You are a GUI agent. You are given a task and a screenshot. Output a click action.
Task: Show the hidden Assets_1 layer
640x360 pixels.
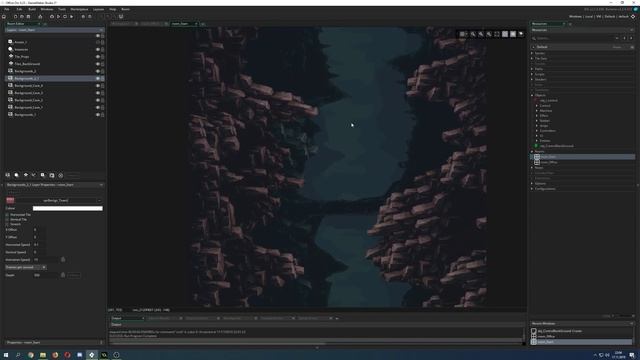click(x=98, y=42)
